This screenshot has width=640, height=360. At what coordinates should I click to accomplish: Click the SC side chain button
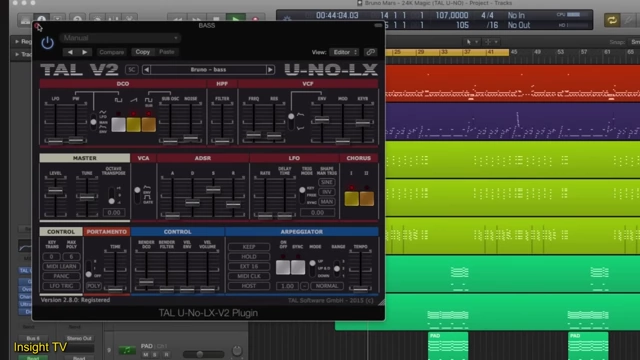(131, 70)
